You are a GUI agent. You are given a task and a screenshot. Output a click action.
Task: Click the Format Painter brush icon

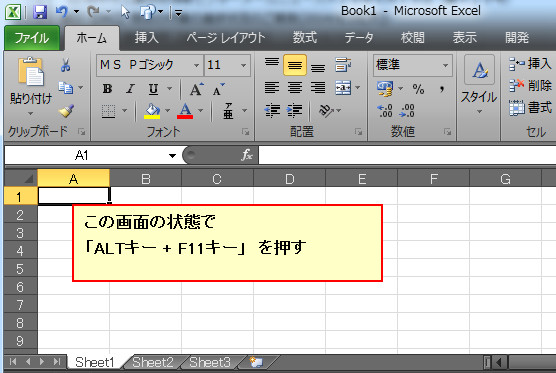(66, 111)
